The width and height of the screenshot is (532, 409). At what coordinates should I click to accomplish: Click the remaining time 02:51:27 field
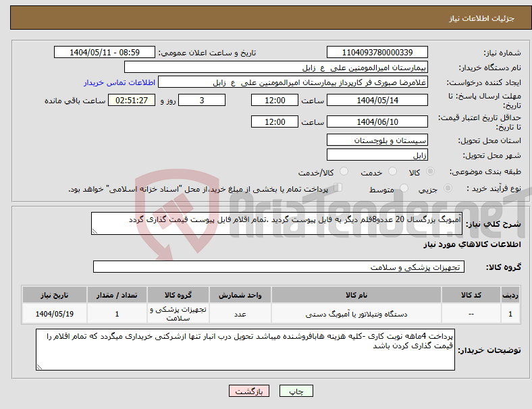pos(132,100)
